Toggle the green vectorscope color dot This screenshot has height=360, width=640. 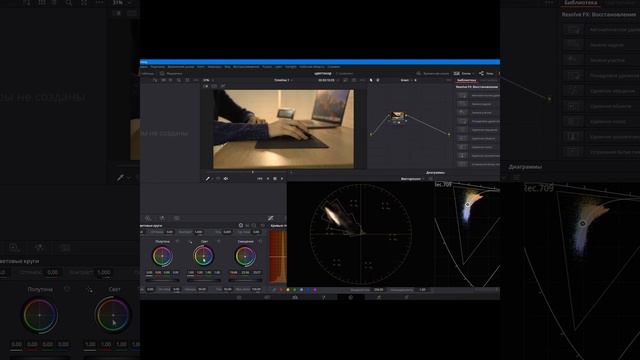[x=295, y=290]
